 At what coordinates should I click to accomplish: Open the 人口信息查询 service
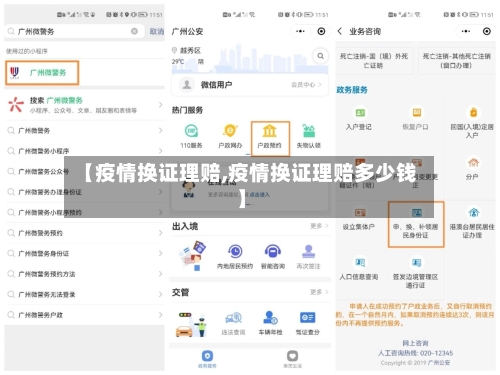tap(359, 269)
